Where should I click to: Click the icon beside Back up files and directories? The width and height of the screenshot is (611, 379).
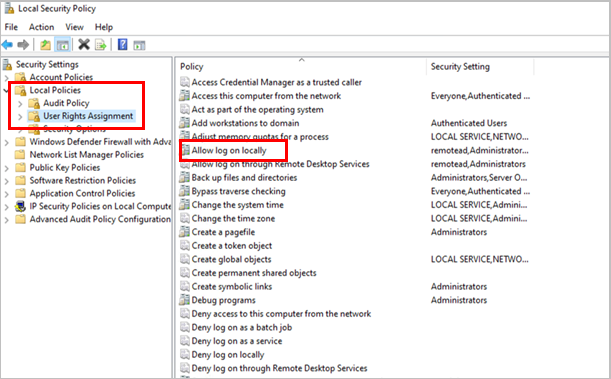click(184, 178)
